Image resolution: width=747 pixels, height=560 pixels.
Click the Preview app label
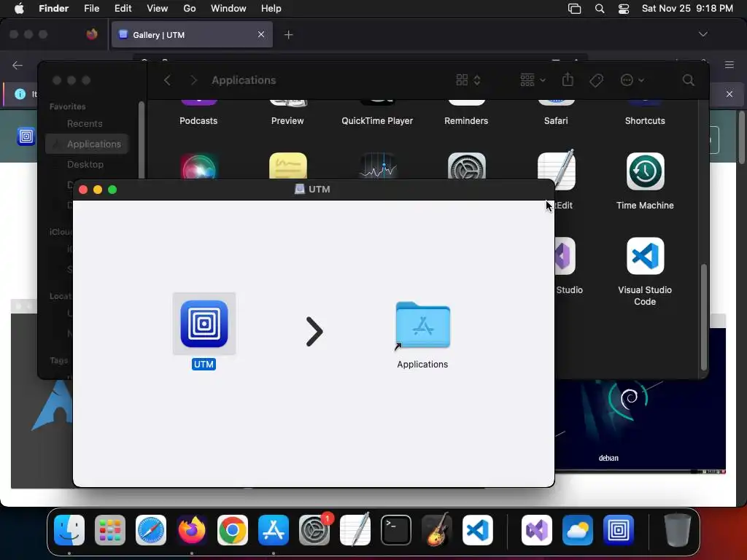[x=287, y=121]
